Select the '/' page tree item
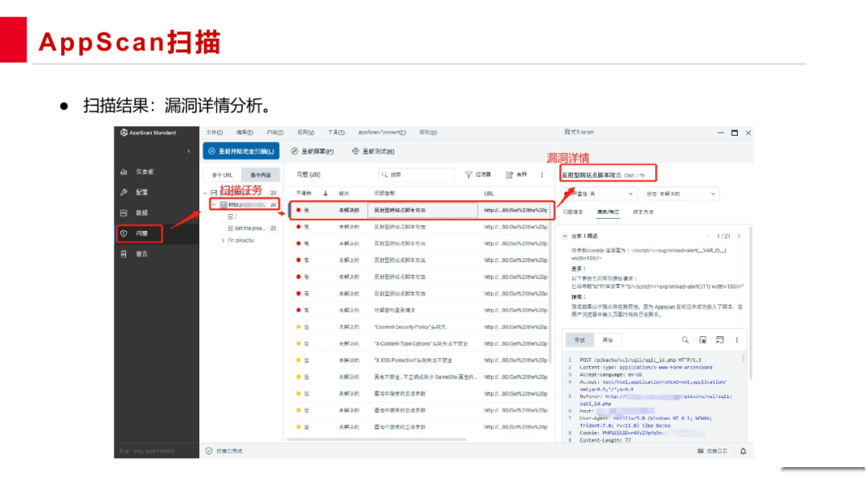The image size is (868, 489). click(232, 216)
